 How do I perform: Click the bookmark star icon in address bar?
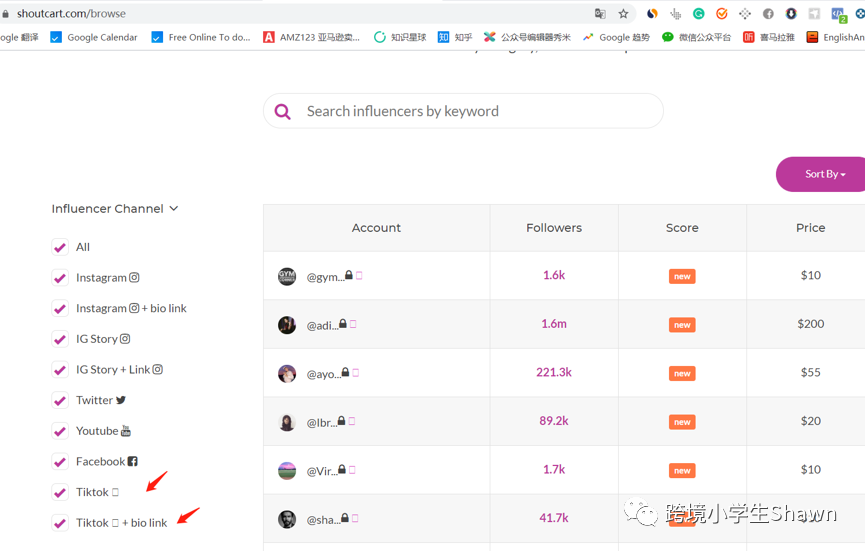[624, 14]
